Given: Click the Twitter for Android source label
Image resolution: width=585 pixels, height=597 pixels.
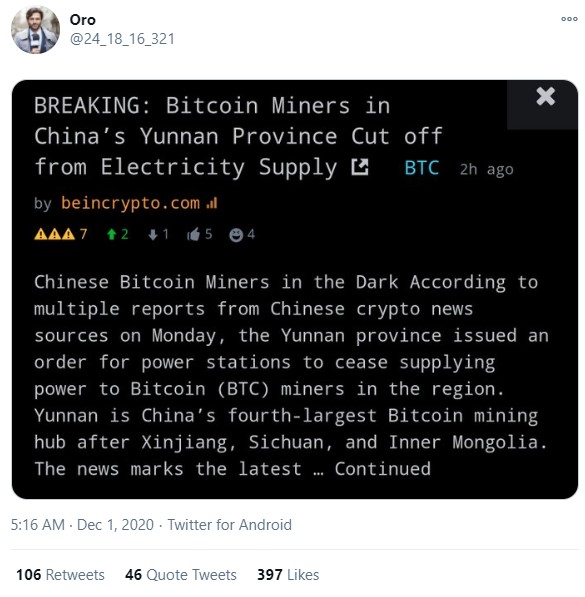Looking at the screenshot, I should [230, 525].
